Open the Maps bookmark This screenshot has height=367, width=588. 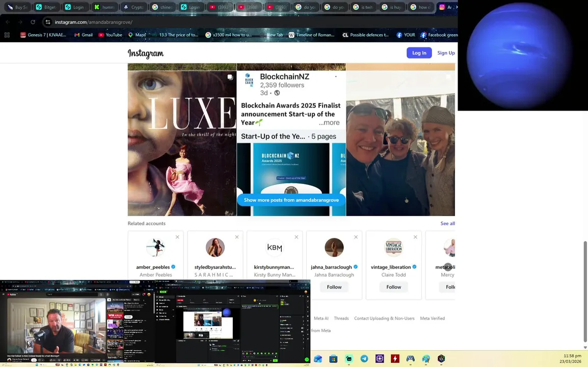(x=137, y=35)
